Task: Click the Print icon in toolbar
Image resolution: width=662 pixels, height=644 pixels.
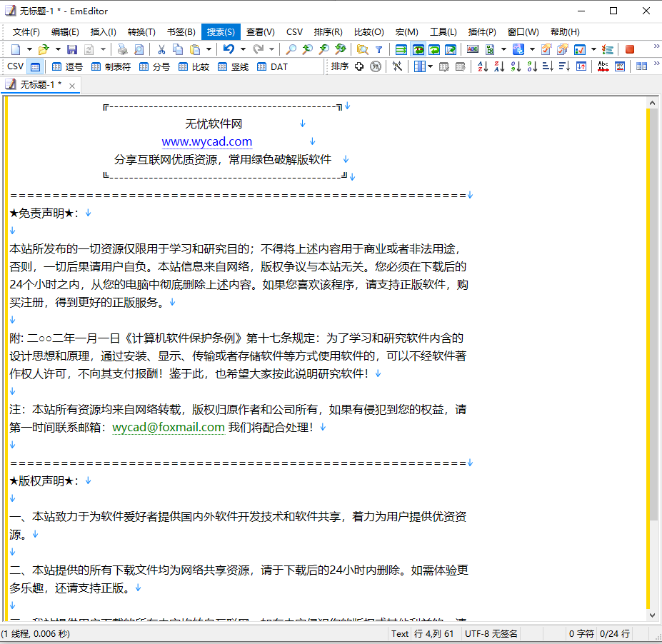Action: (x=123, y=49)
